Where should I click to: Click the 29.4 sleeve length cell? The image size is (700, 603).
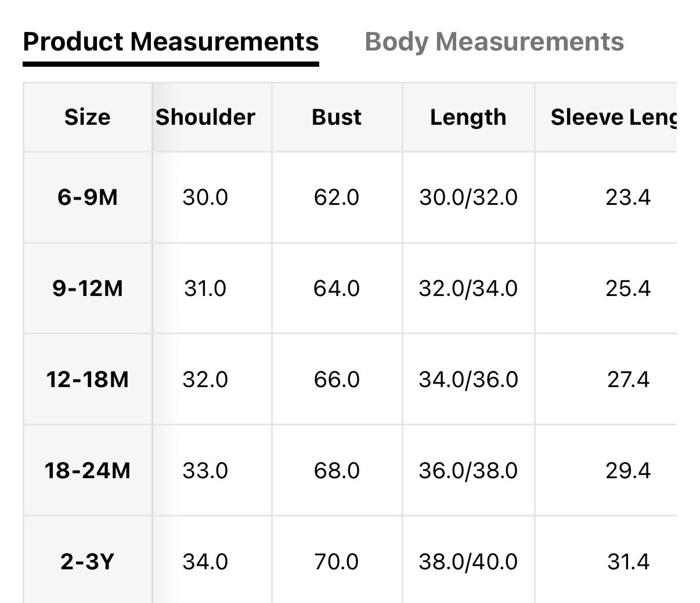(628, 470)
